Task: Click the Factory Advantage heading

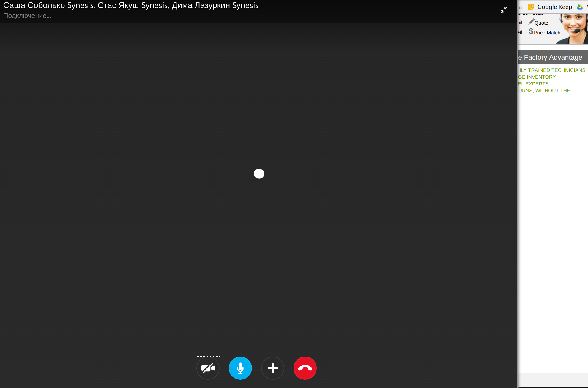Action: click(x=553, y=57)
